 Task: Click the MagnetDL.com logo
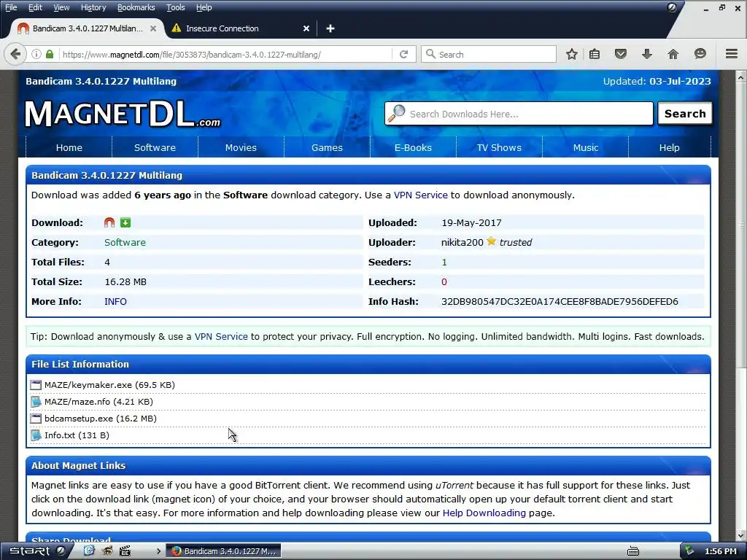123,114
